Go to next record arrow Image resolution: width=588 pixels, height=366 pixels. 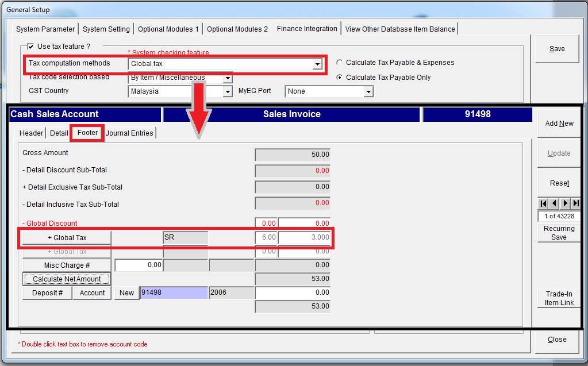coord(565,203)
